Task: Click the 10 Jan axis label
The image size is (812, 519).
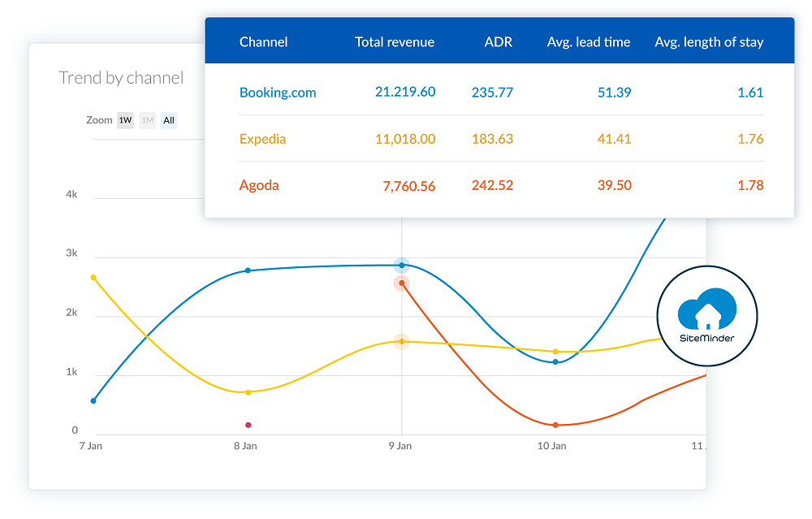Action: click(552, 446)
